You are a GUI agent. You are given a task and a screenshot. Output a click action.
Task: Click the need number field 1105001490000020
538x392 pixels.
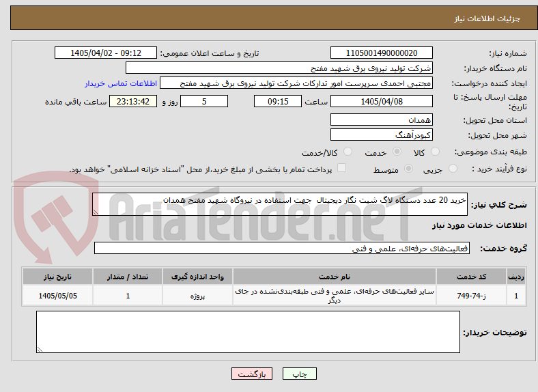pos(381,53)
